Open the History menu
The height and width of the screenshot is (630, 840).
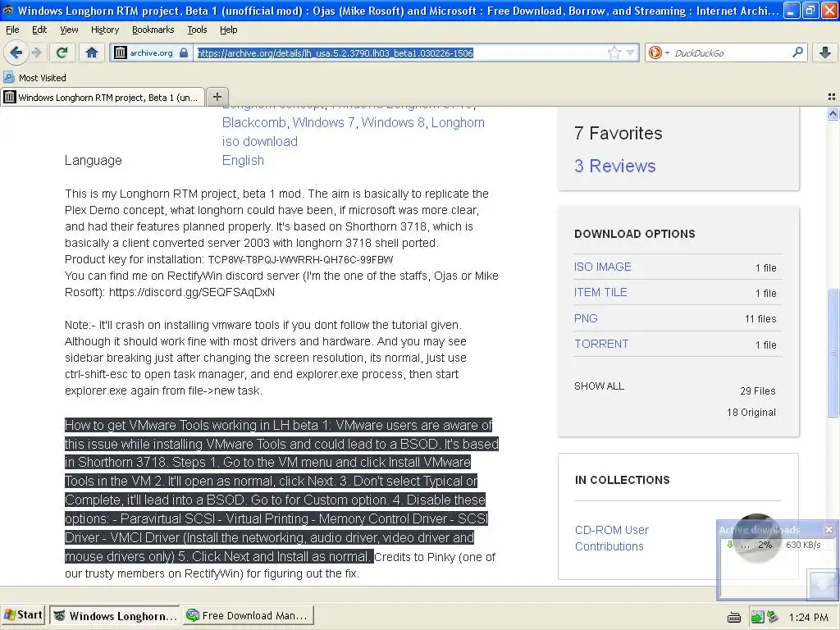point(104,30)
